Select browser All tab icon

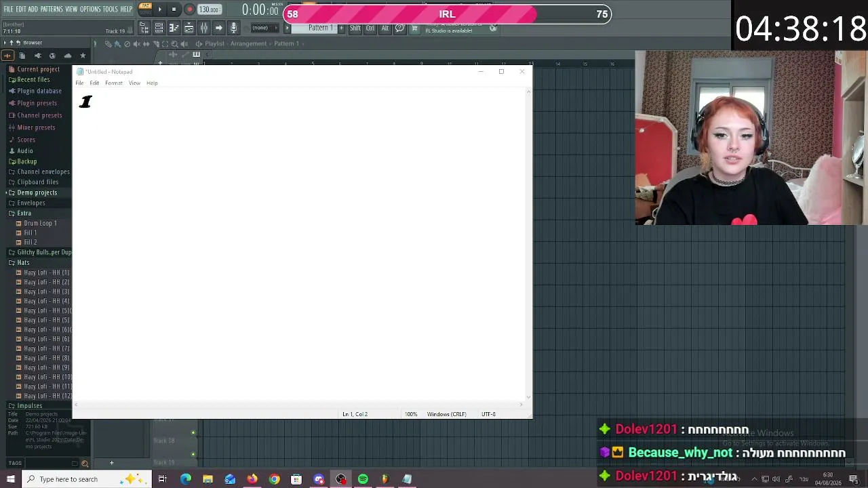(x=7, y=56)
